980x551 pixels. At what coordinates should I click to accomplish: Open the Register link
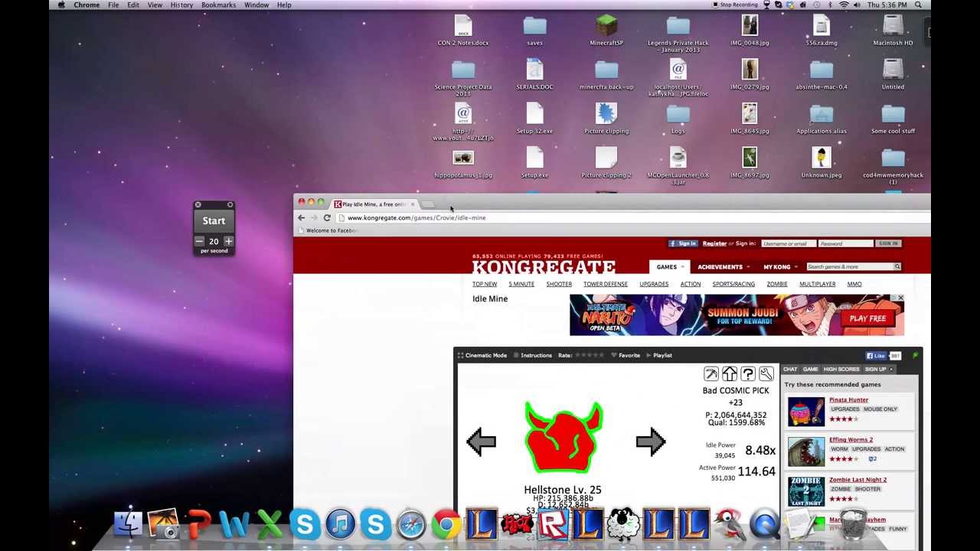point(714,243)
